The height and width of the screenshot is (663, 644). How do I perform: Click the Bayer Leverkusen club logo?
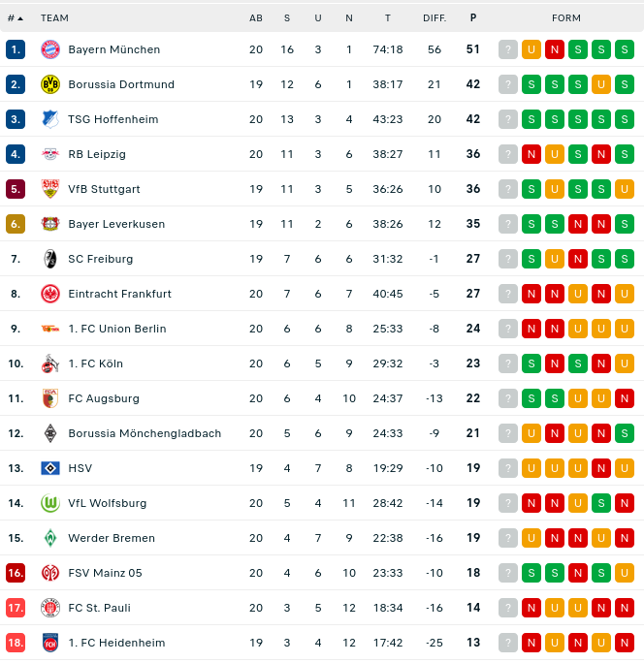pyautogui.click(x=50, y=224)
